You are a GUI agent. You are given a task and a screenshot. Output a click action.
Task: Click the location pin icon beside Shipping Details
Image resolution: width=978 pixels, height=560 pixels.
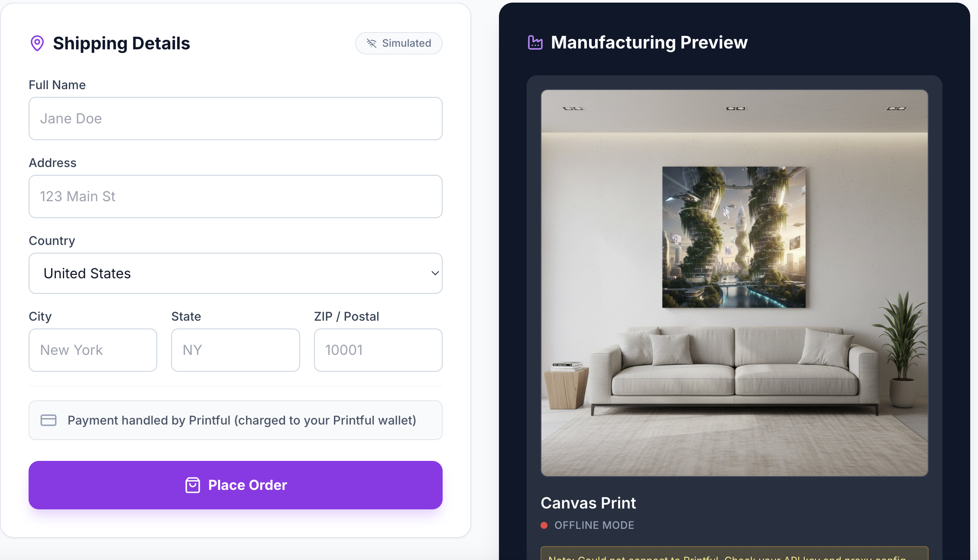37,43
